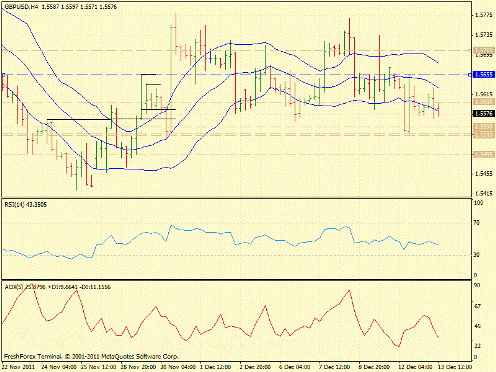
Task: Click the 100 level on RSI scale
Action: click(x=478, y=203)
